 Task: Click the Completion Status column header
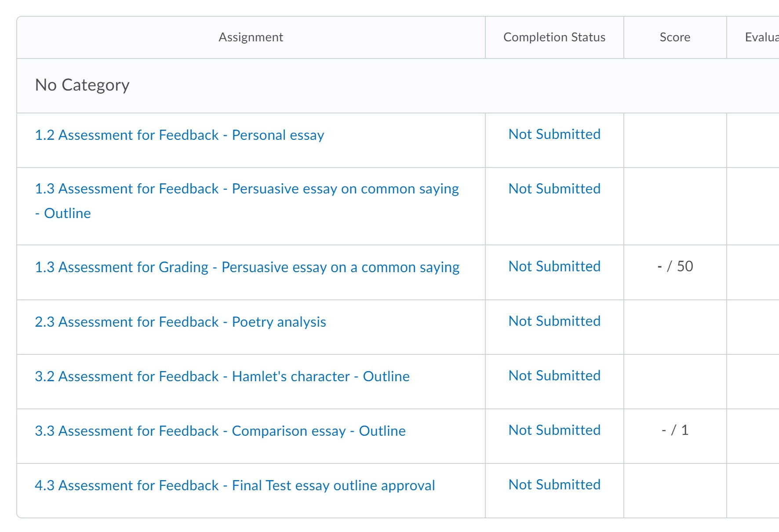pos(554,37)
